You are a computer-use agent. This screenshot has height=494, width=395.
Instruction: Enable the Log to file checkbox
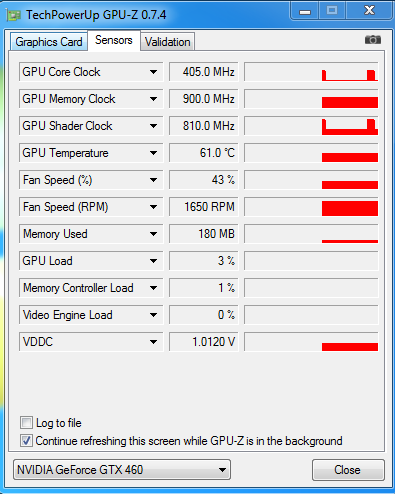point(26,423)
